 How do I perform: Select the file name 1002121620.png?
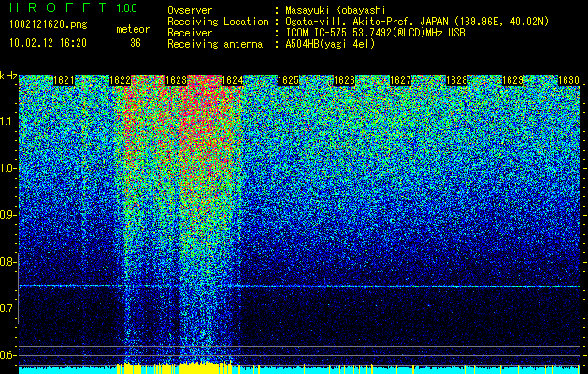coord(49,24)
